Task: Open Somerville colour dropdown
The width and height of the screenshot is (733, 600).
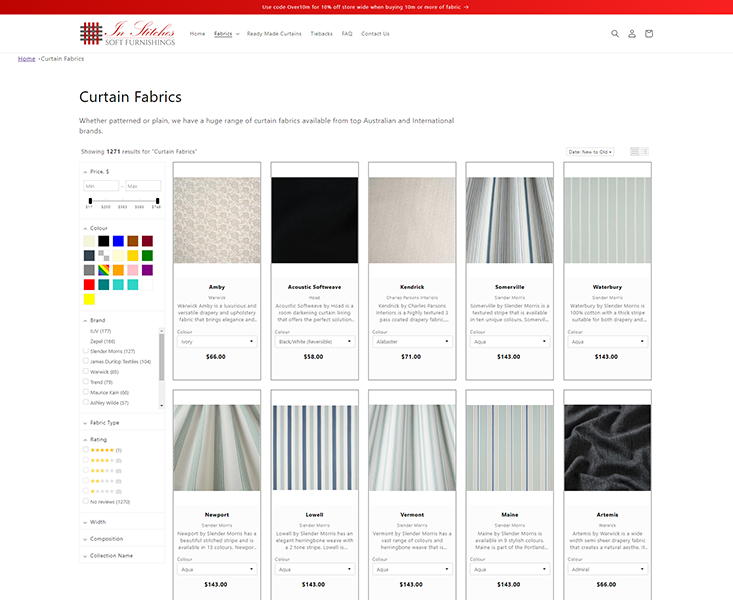Action: 510,341
